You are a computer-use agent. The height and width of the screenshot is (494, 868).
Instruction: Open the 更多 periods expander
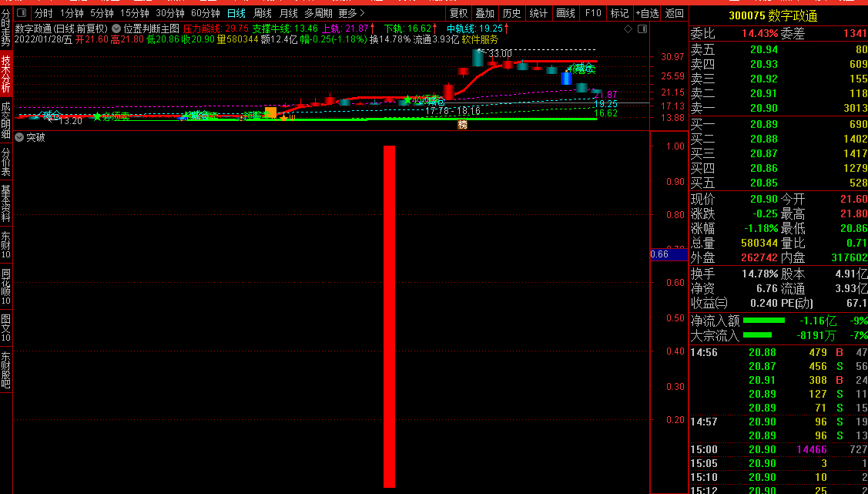(351, 13)
